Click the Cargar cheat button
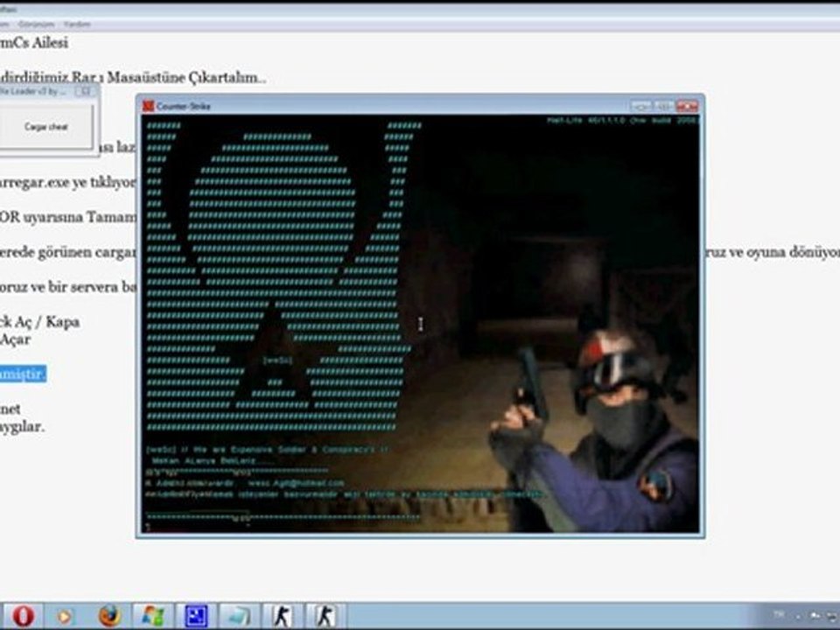840x630 pixels. point(45,127)
